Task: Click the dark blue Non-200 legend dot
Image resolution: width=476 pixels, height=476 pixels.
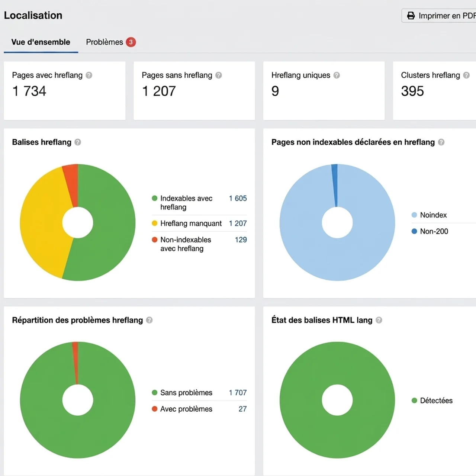Action: [414, 231]
